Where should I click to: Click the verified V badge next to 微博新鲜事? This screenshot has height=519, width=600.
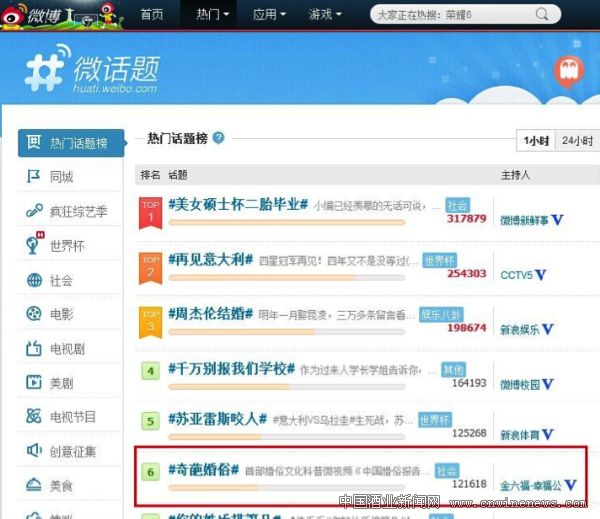click(557, 220)
